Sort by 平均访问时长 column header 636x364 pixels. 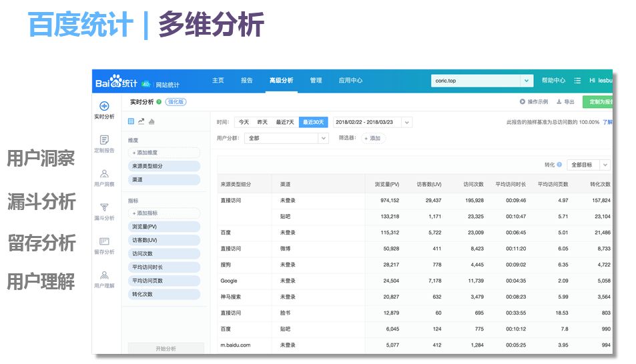pos(511,184)
